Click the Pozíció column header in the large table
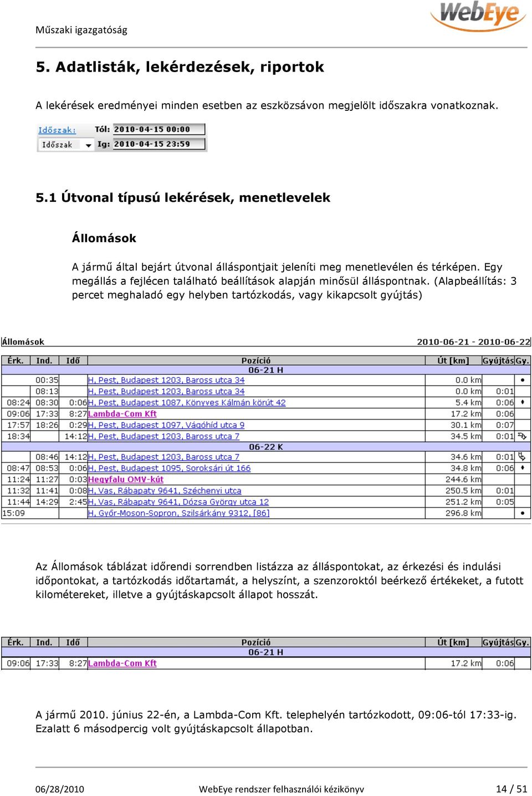 256,360
